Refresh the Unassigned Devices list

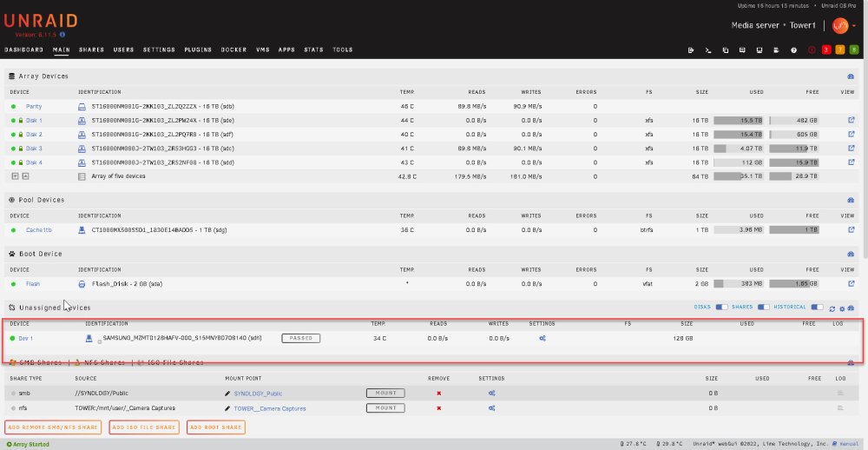point(832,308)
